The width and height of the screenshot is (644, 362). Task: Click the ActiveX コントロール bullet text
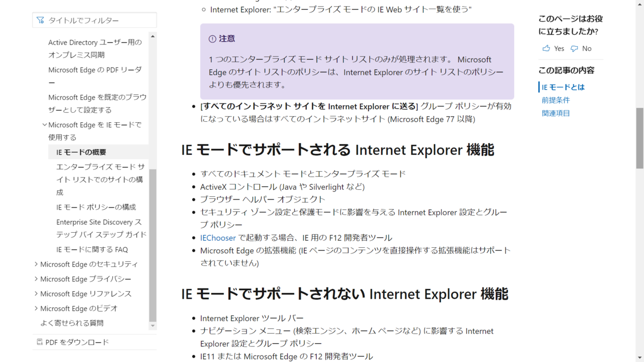282,187
